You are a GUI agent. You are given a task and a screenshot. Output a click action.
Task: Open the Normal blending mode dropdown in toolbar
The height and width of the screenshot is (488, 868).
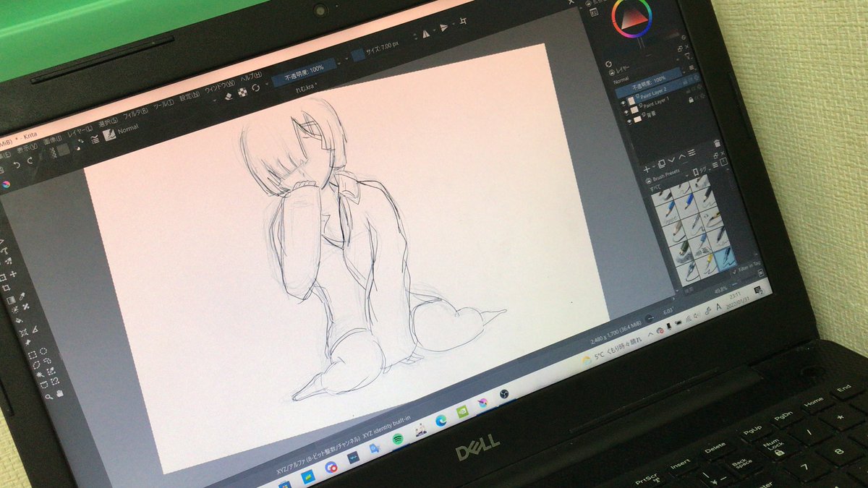pos(127,129)
